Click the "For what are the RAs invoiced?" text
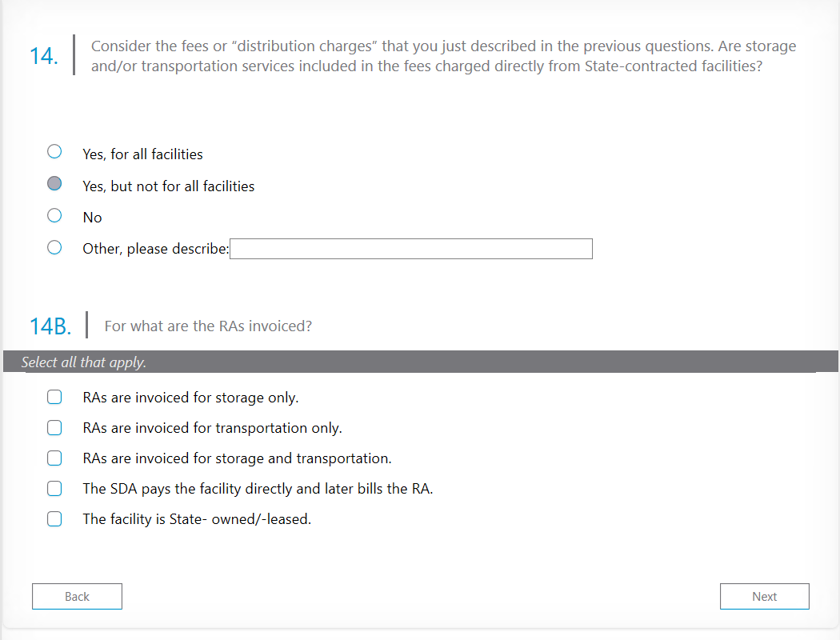 [208, 326]
